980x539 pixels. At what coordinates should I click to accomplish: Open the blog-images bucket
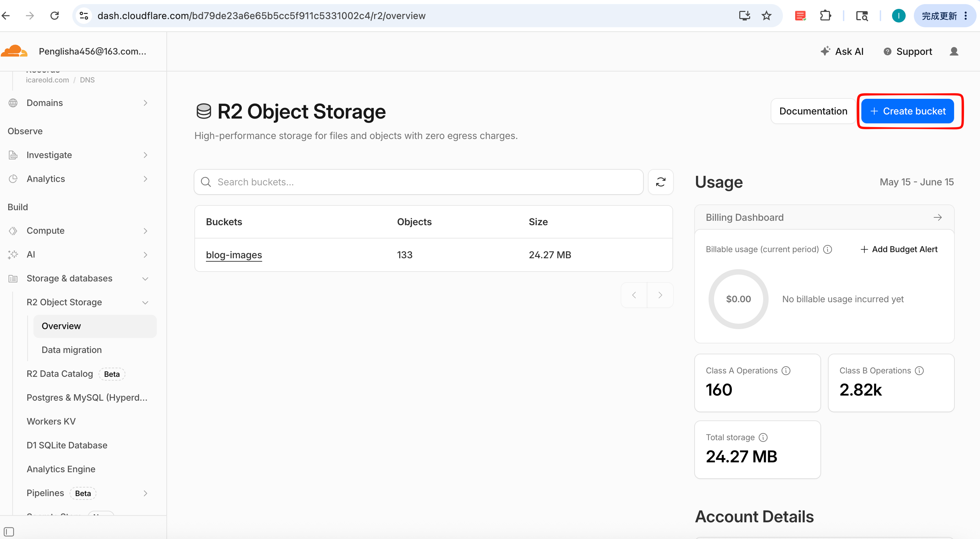click(234, 255)
